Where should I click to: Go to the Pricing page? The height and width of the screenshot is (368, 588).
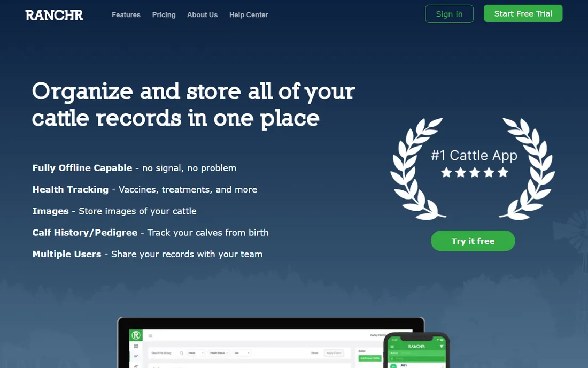point(164,15)
